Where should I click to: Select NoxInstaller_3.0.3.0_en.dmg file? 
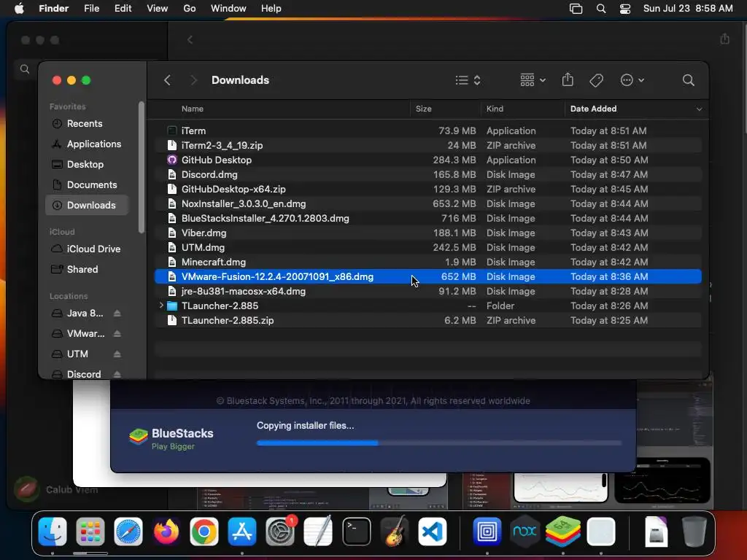pos(427,204)
